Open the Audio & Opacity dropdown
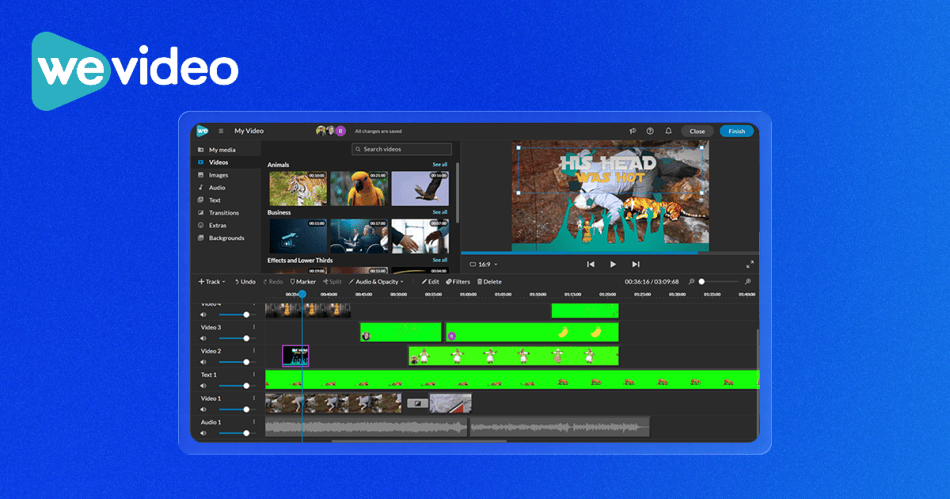 376,282
